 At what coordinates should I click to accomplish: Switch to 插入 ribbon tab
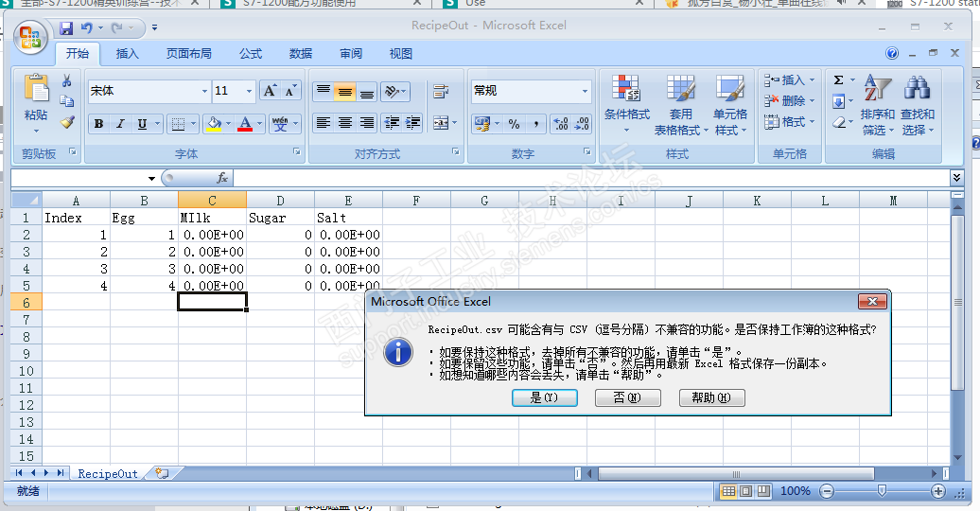(128, 54)
